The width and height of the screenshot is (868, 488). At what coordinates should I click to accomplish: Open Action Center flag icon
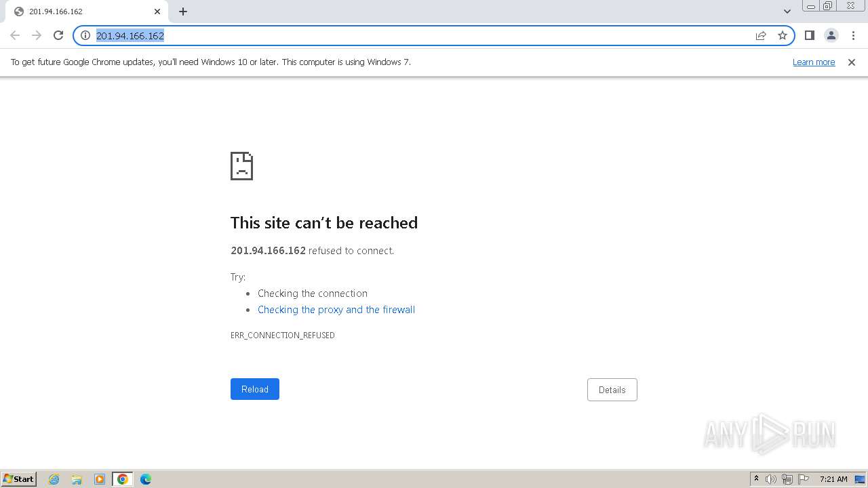(804, 479)
